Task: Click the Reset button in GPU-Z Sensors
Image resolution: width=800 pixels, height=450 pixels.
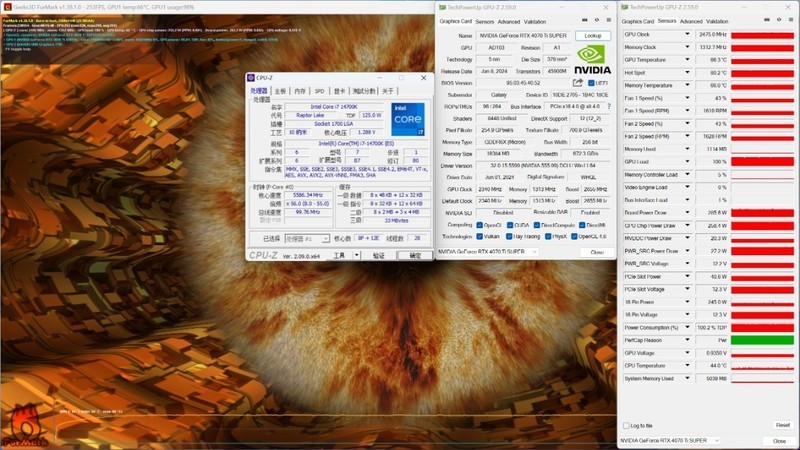Action: [x=781, y=425]
